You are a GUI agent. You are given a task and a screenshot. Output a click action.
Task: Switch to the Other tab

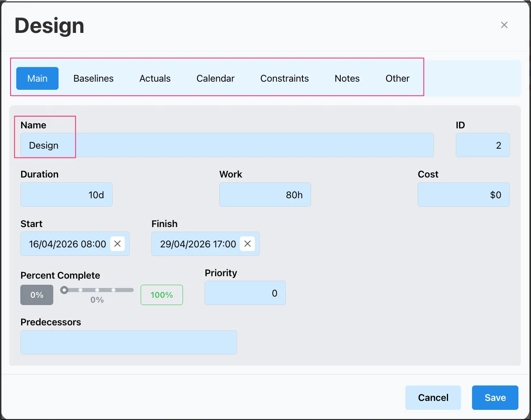(398, 78)
